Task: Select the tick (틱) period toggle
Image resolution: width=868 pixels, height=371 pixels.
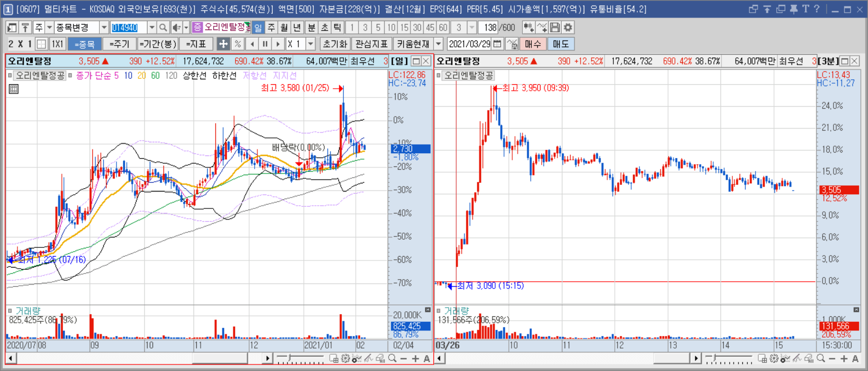Action: tap(337, 27)
